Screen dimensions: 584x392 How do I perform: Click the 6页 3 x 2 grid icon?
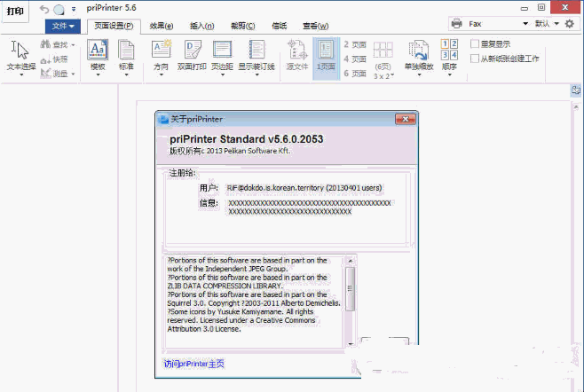point(383,51)
